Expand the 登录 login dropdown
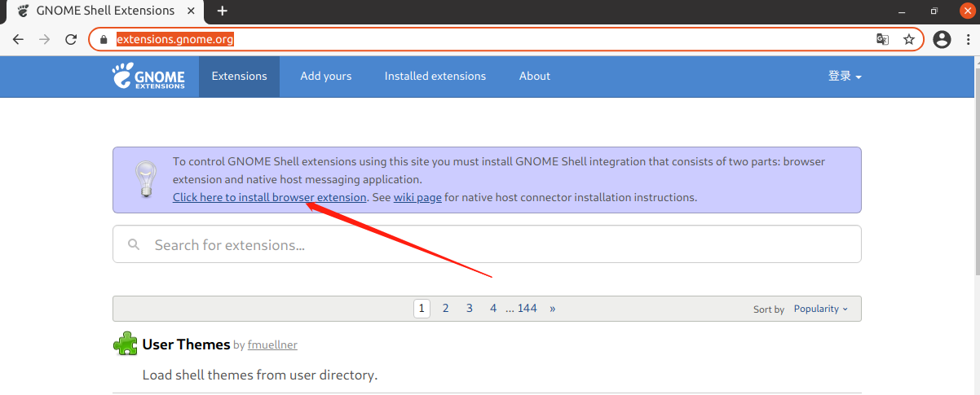 845,76
